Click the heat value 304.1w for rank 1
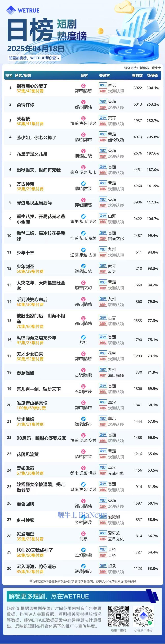The image size is (165, 644). 153,88
